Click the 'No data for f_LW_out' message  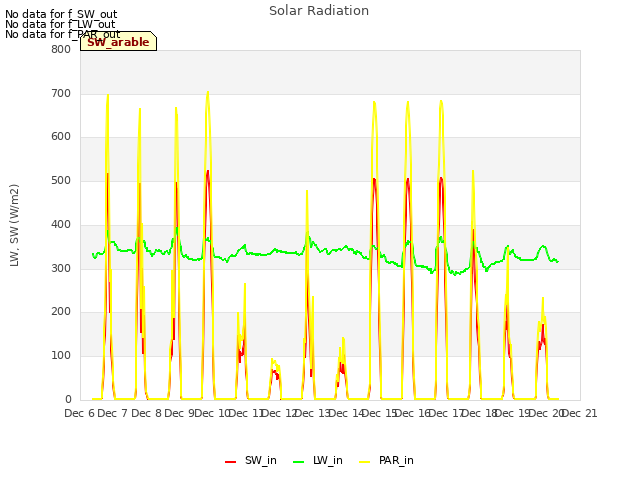(60, 24)
